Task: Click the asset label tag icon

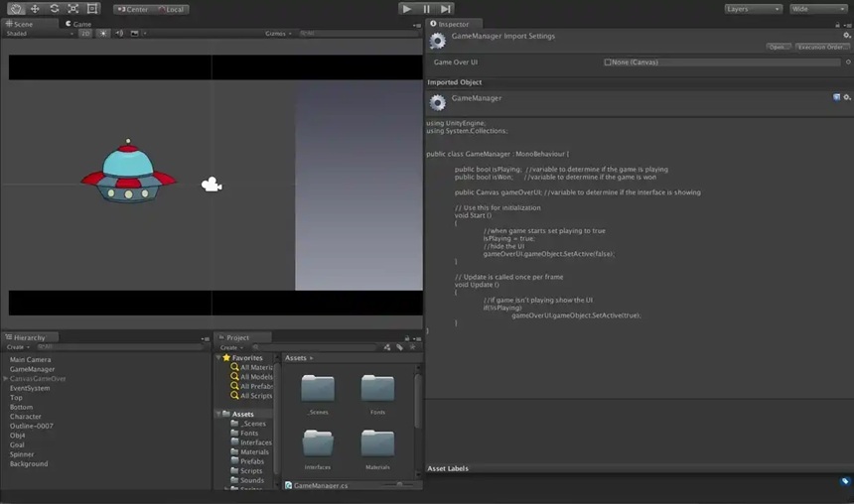Action: coord(845,481)
